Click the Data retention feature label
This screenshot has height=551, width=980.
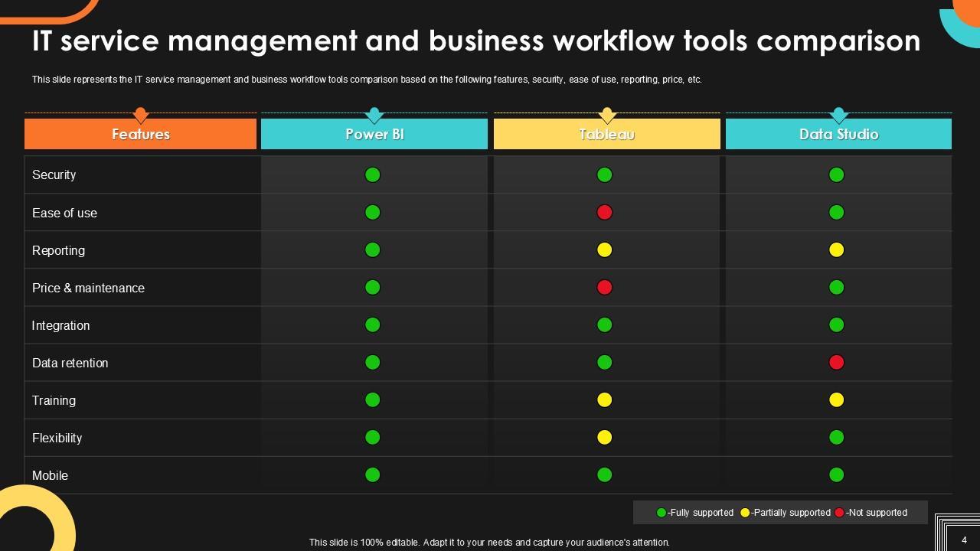click(x=70, y=363)
